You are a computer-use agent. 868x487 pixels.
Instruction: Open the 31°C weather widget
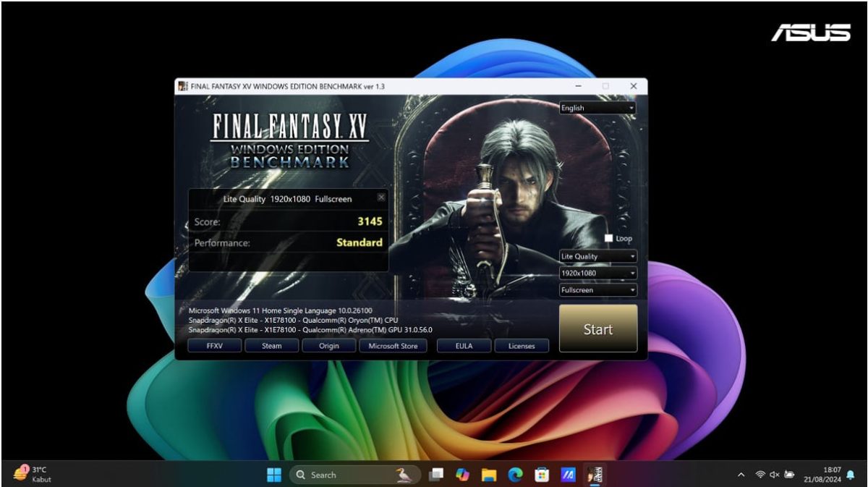(32, 474)
